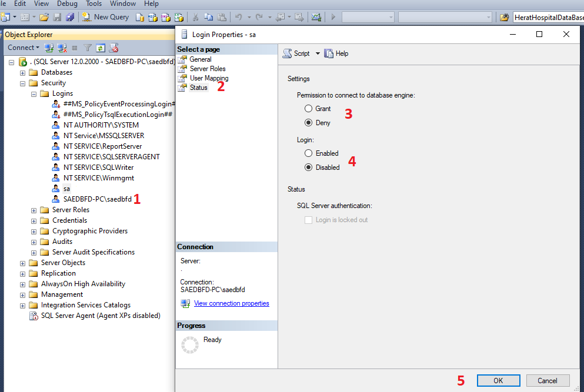Open the View menu
Viewport: 584px width, 392px height.
pos(41,4)
